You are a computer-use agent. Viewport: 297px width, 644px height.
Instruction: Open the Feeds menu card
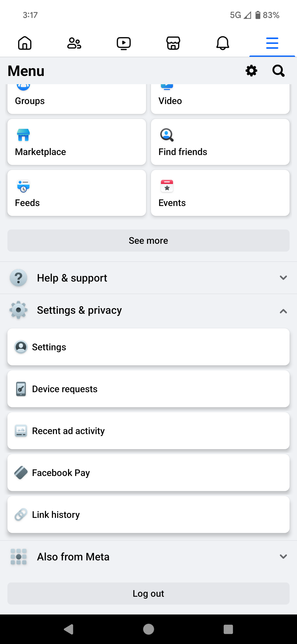[77, 193]
